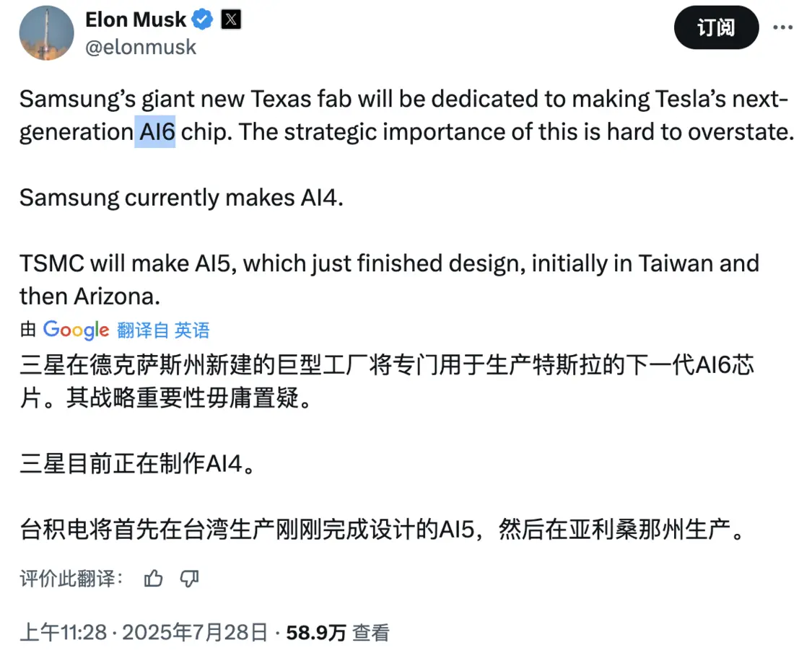The width and height of the screenshot is (812, 658).
Task: Click the Elon Musk display name
Action: (137, 19)
